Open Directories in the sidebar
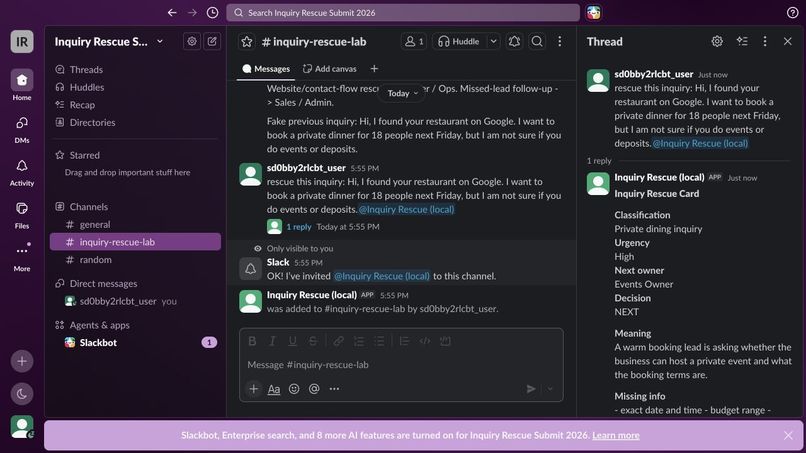This screenshot has height=453, width=806. tap(136, 122)
